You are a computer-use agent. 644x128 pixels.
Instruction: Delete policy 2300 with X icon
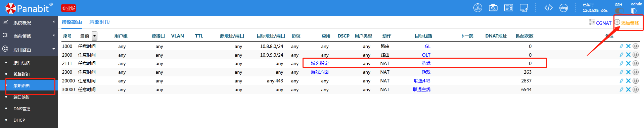pos(628,72)
